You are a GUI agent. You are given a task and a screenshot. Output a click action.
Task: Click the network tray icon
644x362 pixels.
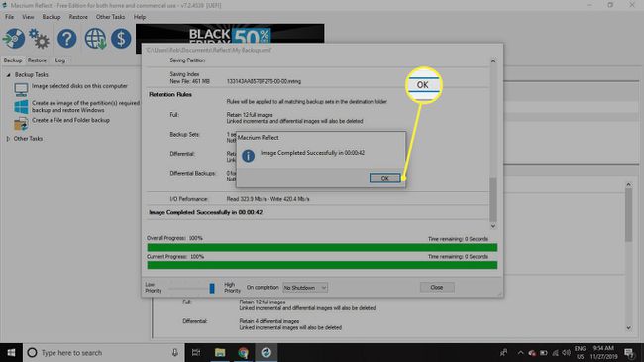point(555,353)
